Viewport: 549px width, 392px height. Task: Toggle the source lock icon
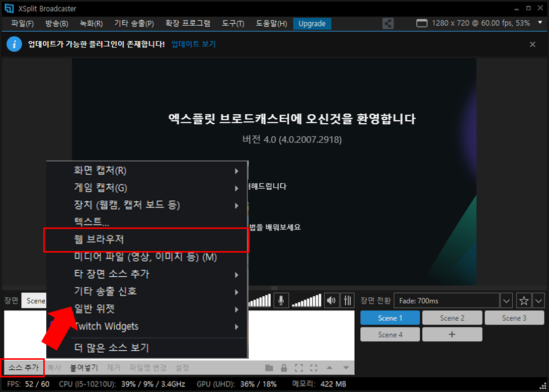click(284, 368)
